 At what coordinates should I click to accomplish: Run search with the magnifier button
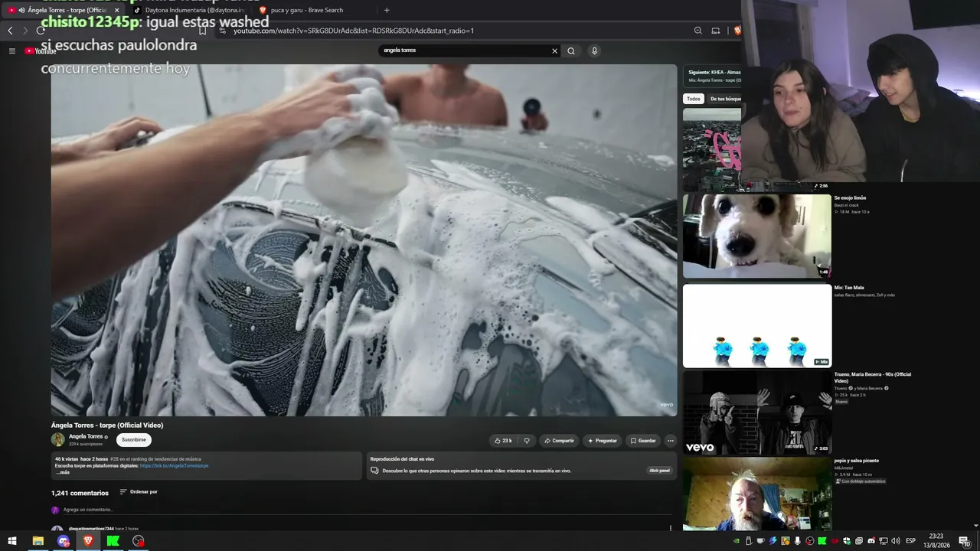coord(570,51)
